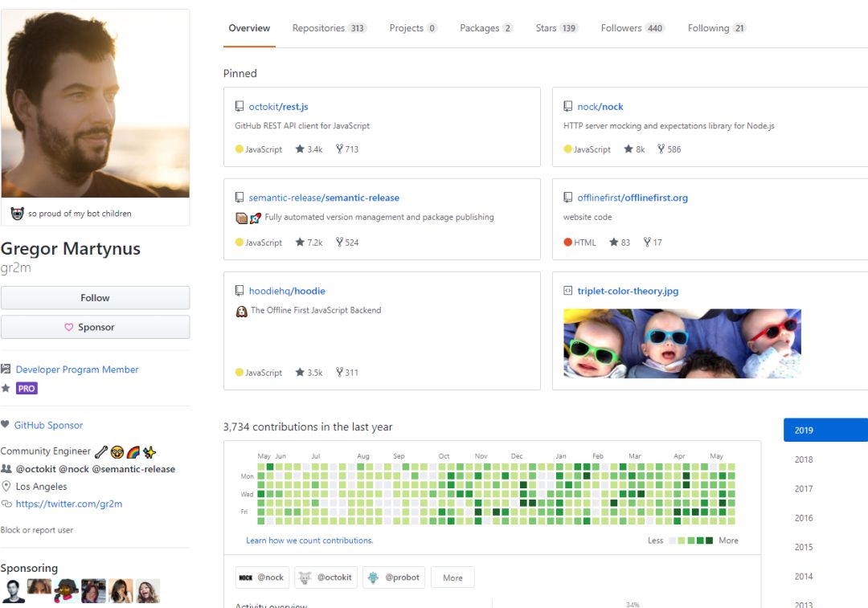Open Gregor Martynus profile photo

tap(95, 104)
